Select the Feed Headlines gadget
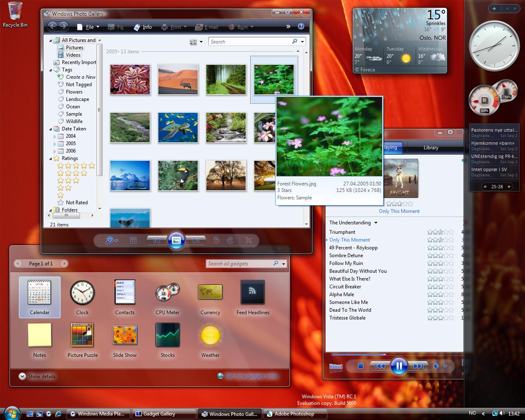 pyautogui.click(x=253, y=297)
